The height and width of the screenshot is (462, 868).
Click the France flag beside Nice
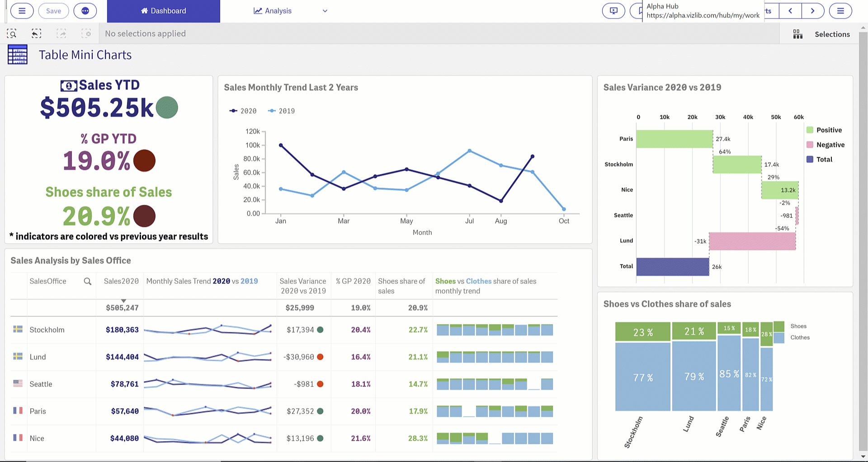(18, 438)
